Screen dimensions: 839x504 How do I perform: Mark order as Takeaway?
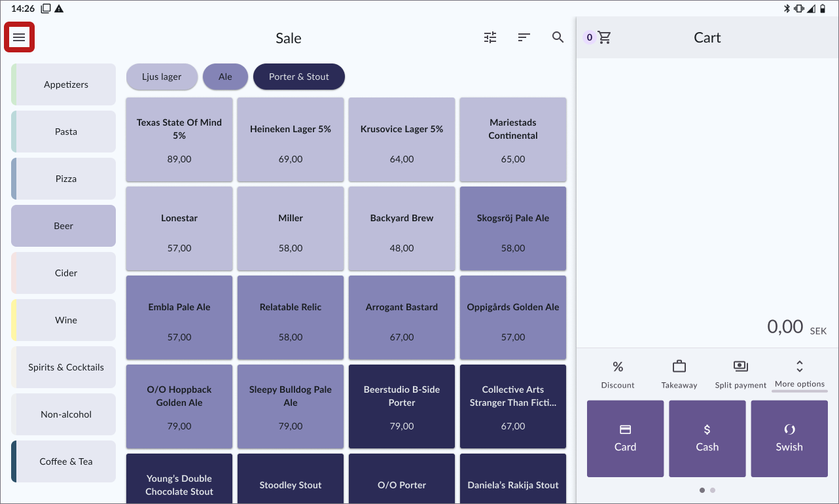(x=679, y=374)
